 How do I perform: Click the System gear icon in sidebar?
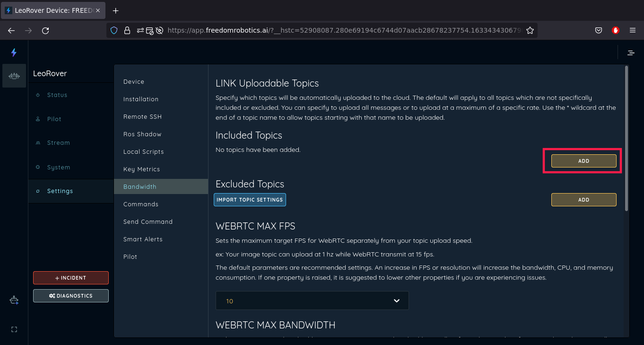[38, 167]
